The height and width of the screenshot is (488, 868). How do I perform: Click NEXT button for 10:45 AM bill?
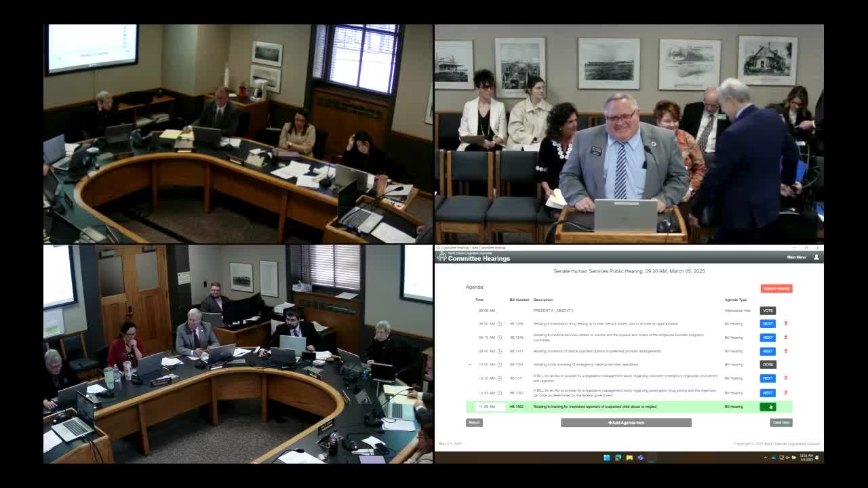click(768, 392)
